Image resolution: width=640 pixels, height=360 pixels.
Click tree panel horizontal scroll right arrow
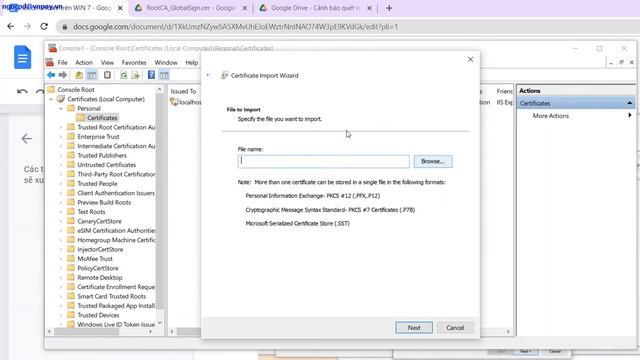tap(151, 332)
